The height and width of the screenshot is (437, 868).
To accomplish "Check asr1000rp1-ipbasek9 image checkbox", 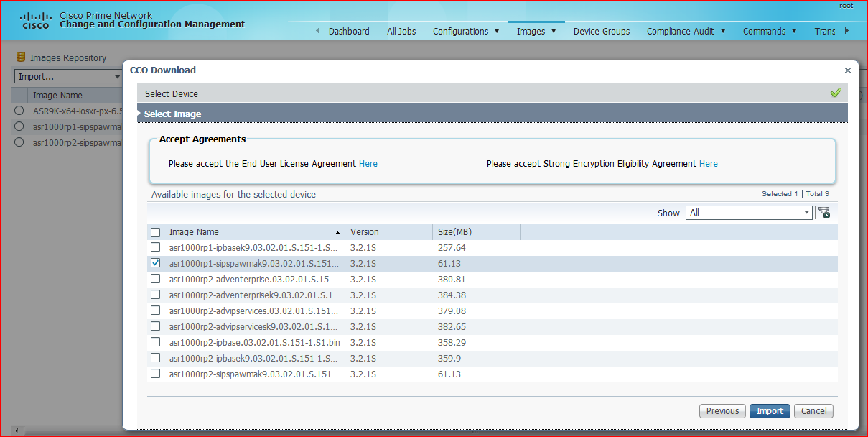I will [155, 247].
